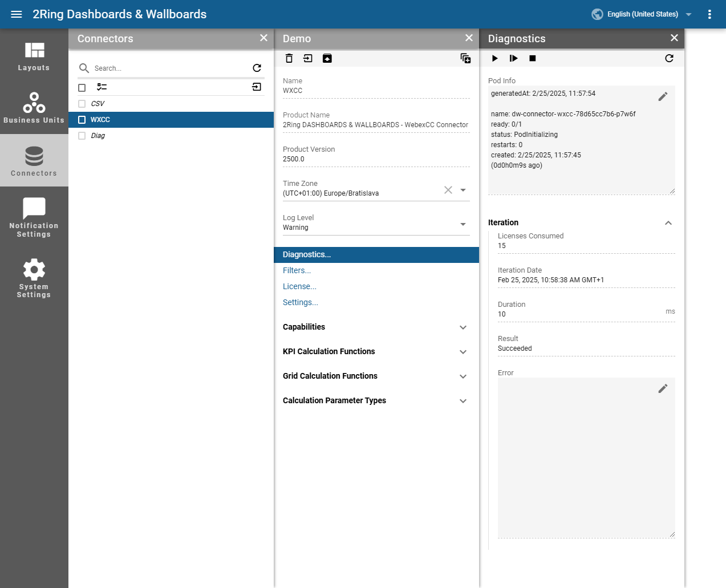Click the duplicate connector icon
726x588 pixels.
tap(465, 58)
